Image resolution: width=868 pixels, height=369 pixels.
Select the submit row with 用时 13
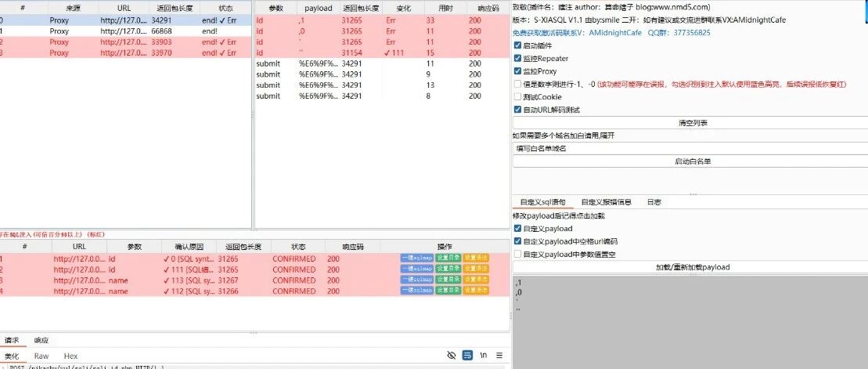(381, 85)
